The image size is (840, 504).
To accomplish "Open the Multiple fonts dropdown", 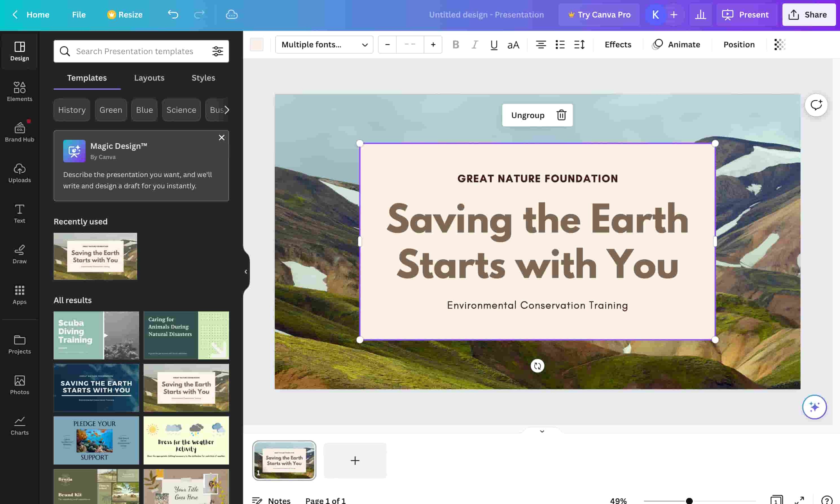I will click(x=324, y=45).
